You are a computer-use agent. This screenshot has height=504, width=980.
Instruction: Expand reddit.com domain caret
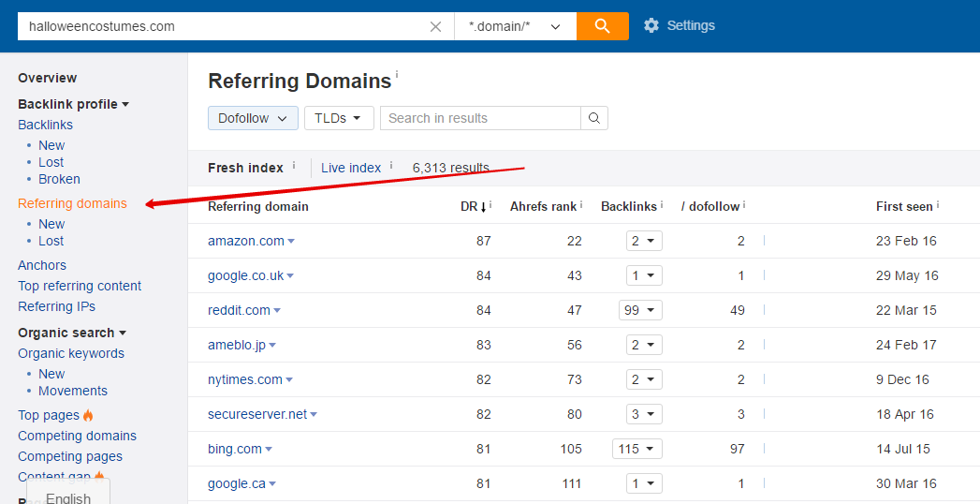point(277,311)
